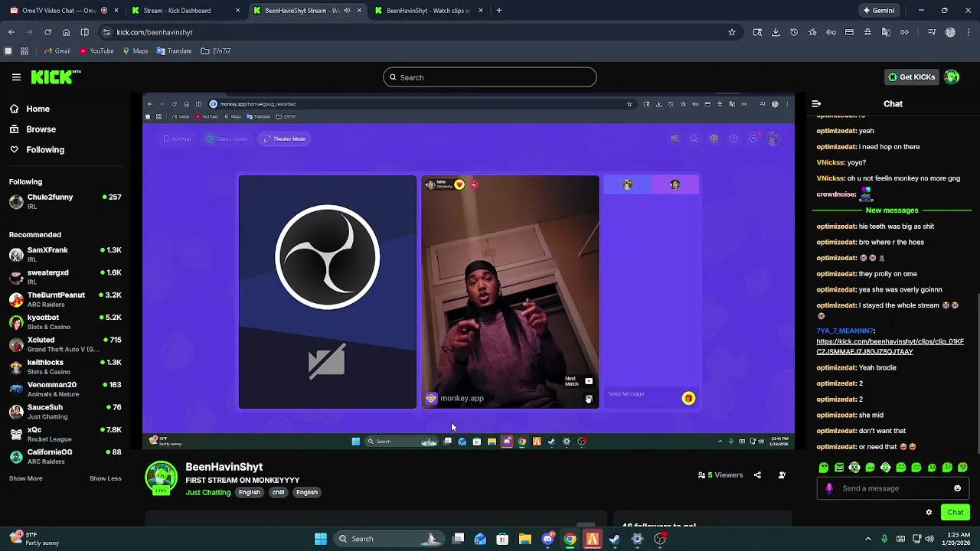Screen dimensions: 980x551
Task: Jump to New messages in chat
Action: [891, 210]
